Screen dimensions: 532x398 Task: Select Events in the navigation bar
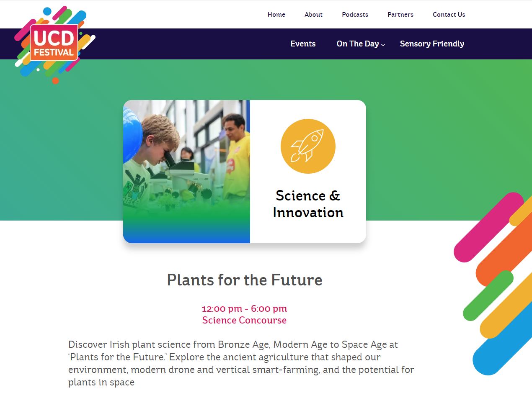303,44
